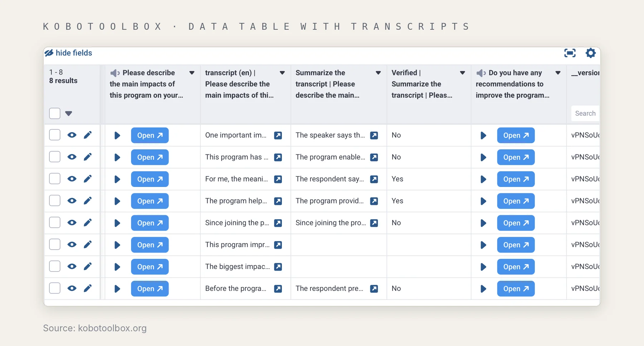Open impacts audio in 'The biggest impac...' row
The width and height of the screenshot is (644, 346).
(x=150, y=267)
